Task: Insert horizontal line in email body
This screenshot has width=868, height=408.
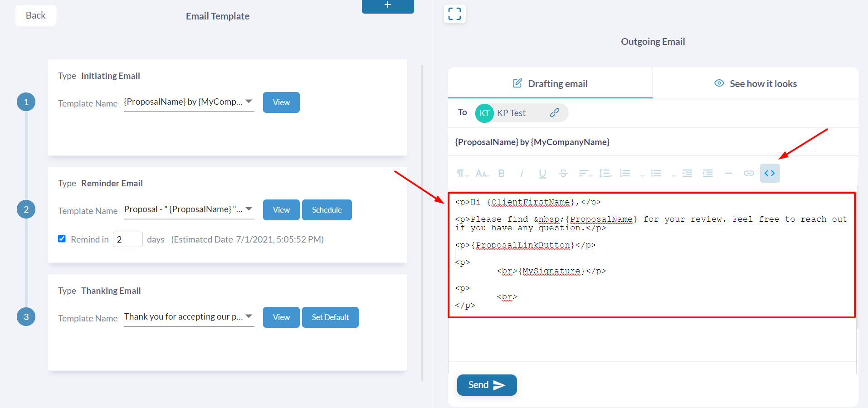Action: pos(728,173)
